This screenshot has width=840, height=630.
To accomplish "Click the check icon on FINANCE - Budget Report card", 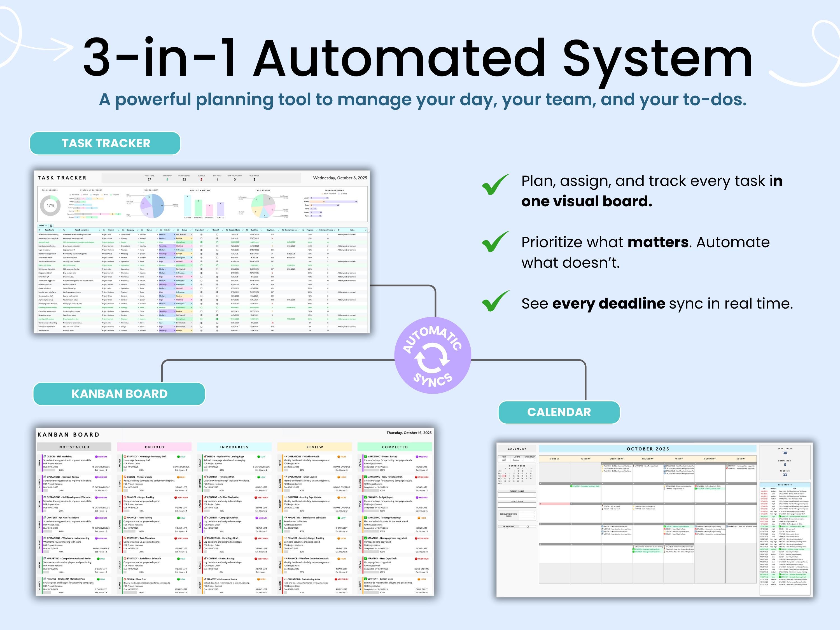I will [x=365, y=497].
